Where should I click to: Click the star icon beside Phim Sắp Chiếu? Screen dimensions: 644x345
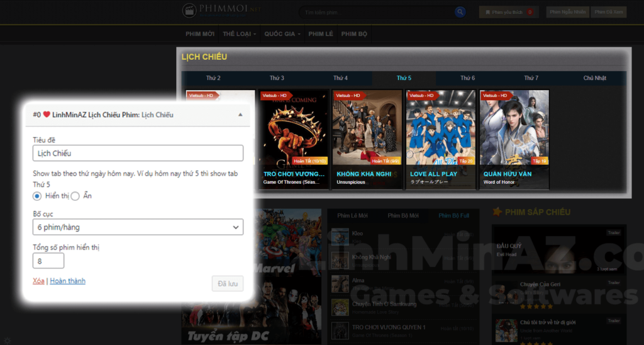pos(497,212)
